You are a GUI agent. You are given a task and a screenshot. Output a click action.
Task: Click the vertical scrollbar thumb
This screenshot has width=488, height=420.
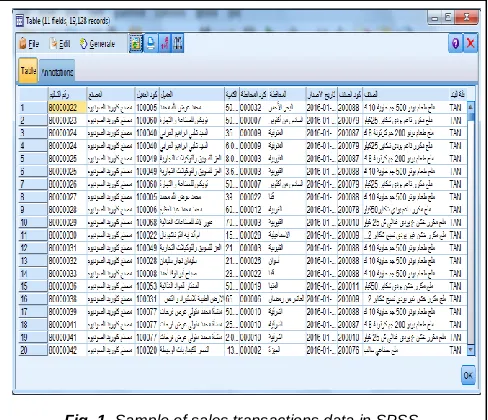(471, 117)
